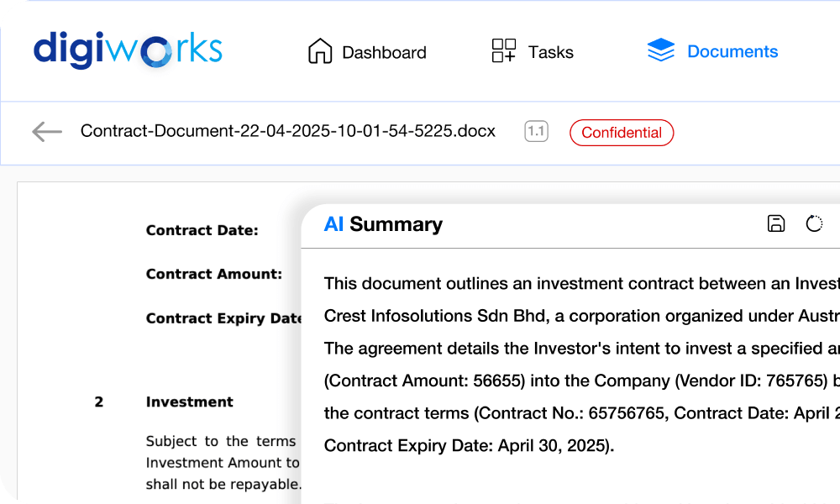The height and width of the screenshot is (504, 840).
Task: Click the Confidential pill to change sensitivity
Action: (622, 133)
